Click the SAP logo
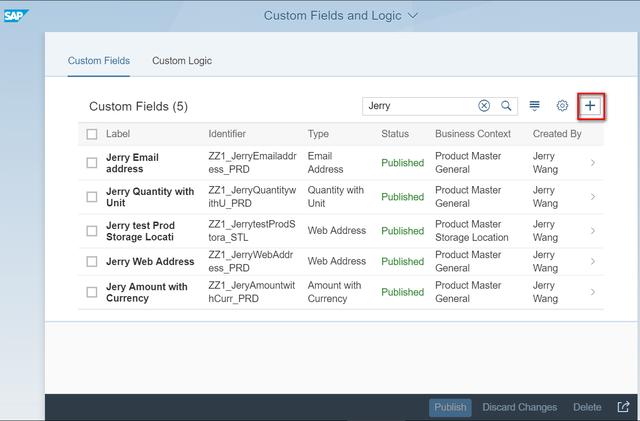This screenshot has width=640, height=421. (x=16, y=15)
